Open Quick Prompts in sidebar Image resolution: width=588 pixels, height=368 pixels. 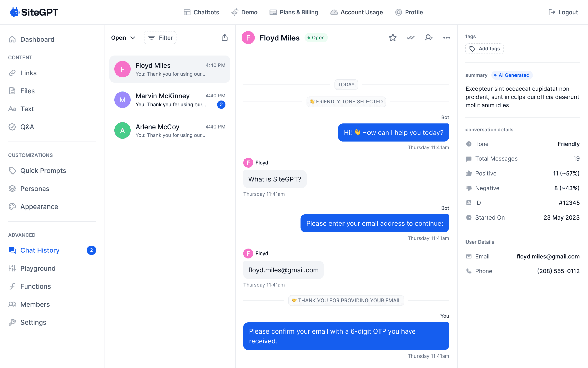pyautogui.click(x=43, y=171)
